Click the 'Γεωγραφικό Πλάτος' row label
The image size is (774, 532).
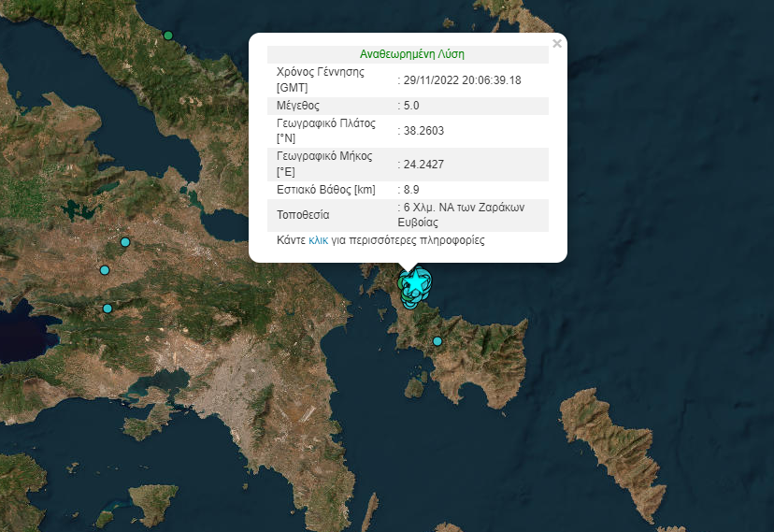(326, 122)
